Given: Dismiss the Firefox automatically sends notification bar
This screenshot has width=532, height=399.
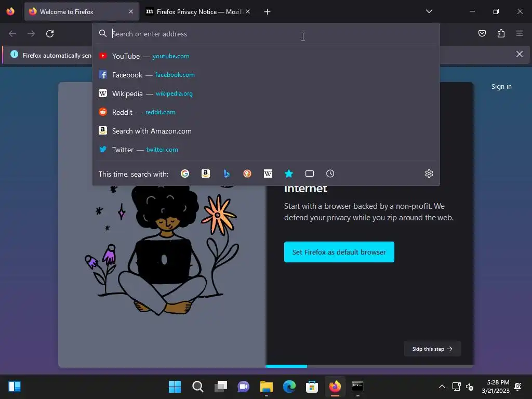Looking at the screenshot, I should pyautogui.click(x=520, y=54).
